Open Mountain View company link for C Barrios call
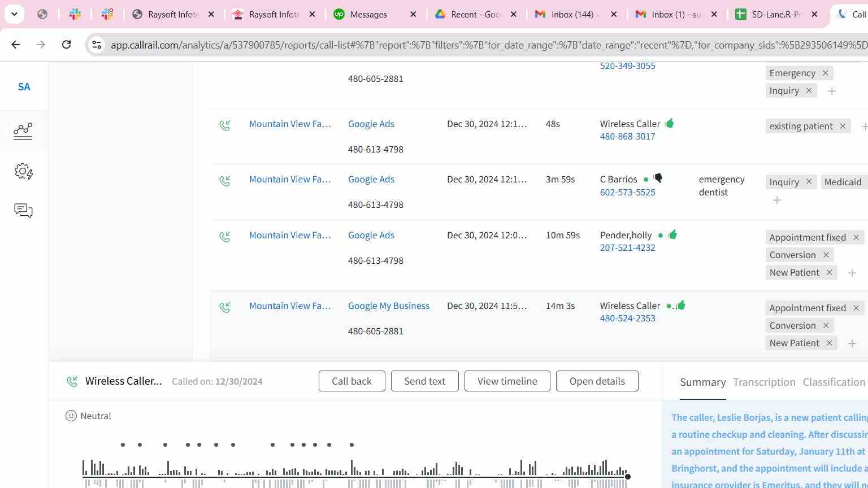The height and width of the screenshot is (488, 868). 290,179
